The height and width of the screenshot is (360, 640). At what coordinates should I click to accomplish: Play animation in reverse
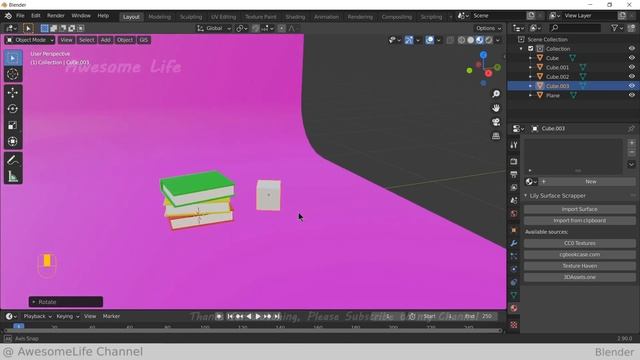pyautogui.click(x=249, y=316)
